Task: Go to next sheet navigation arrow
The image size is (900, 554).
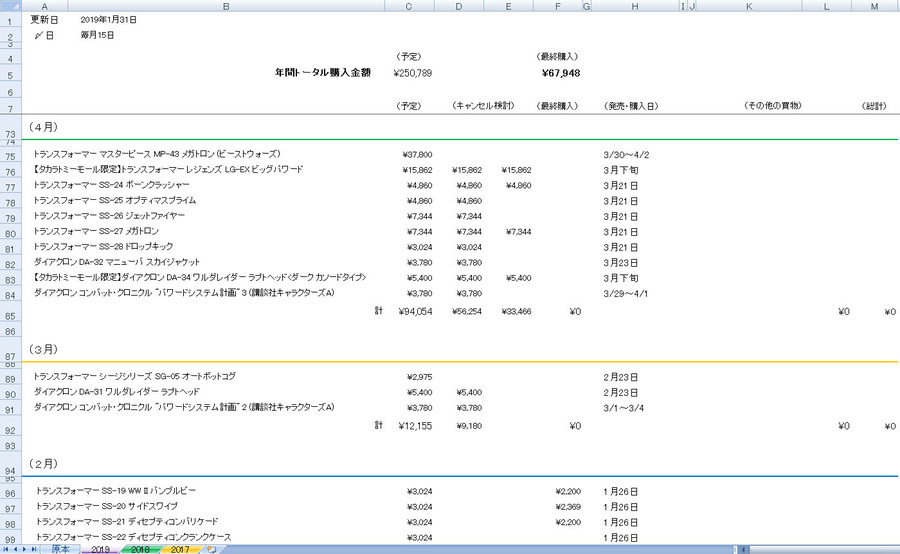Action: [25, 549]
